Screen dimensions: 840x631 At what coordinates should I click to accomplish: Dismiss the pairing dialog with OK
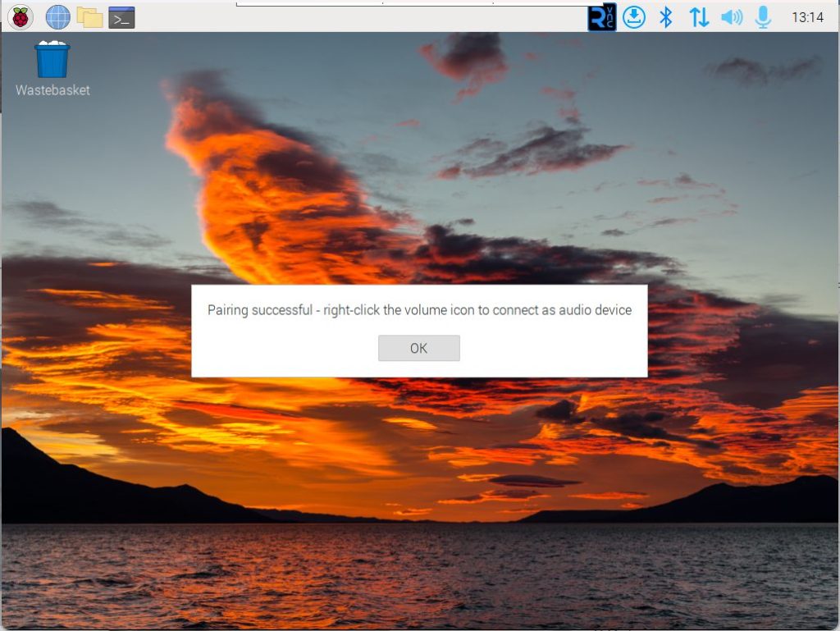419,348
